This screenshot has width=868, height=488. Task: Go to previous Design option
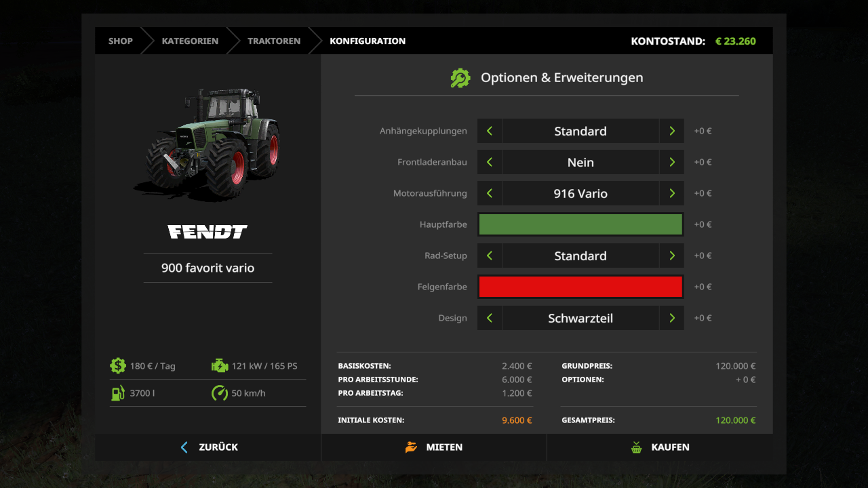tap(490, 318)
